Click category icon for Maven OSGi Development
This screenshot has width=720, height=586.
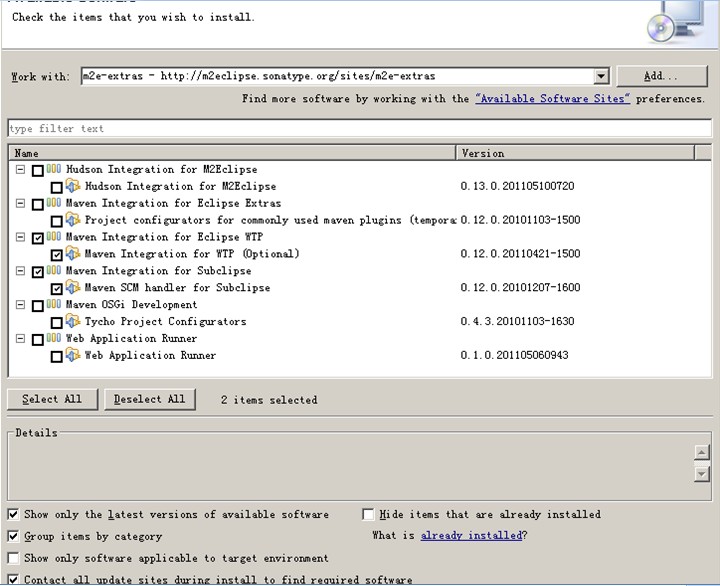pyautogui.click(x=53, y=304)
